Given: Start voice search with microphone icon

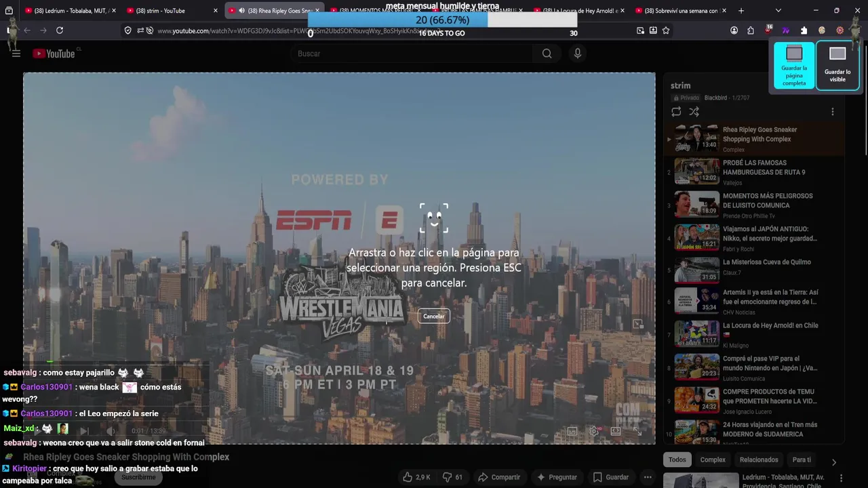Looking at the screenshot, I should point(577,54).
